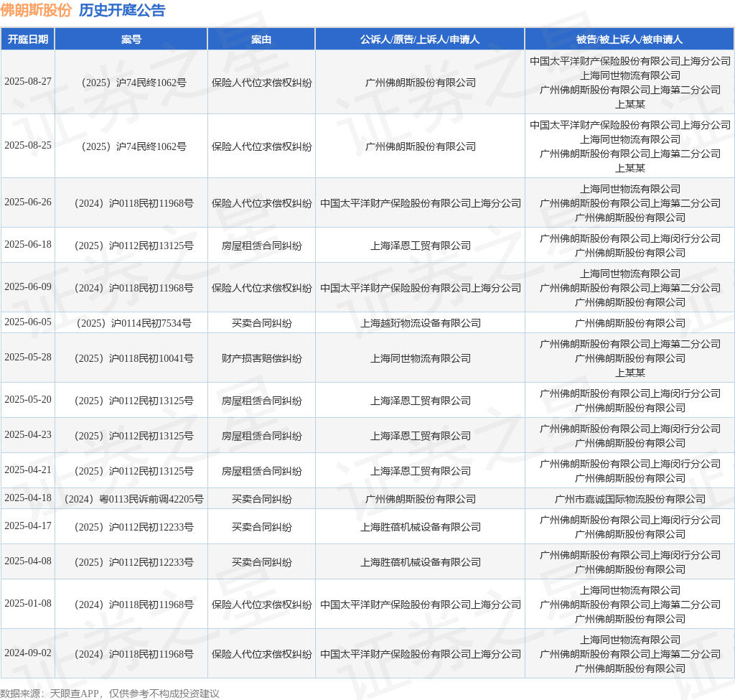735x700 pixels.
Task: Click case number in the 2025-04-17 row
Action: [x=134, y=527]
